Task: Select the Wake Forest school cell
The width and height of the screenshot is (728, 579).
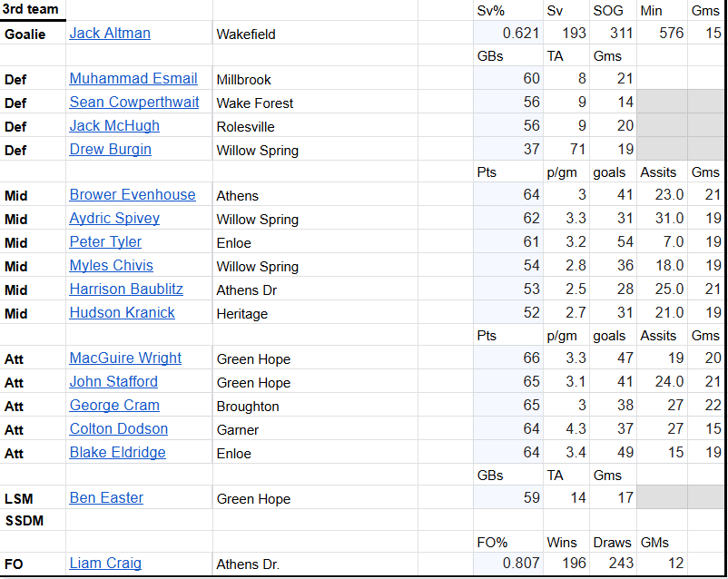Action: pyautogui.click(x=315, y=103)
